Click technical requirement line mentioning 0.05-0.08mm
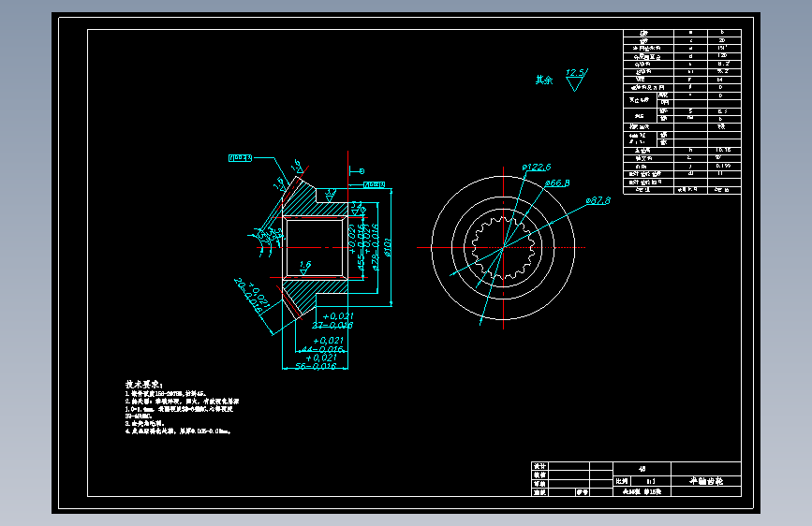The width and height of the screenshot is (812, 526). (178, 431)
